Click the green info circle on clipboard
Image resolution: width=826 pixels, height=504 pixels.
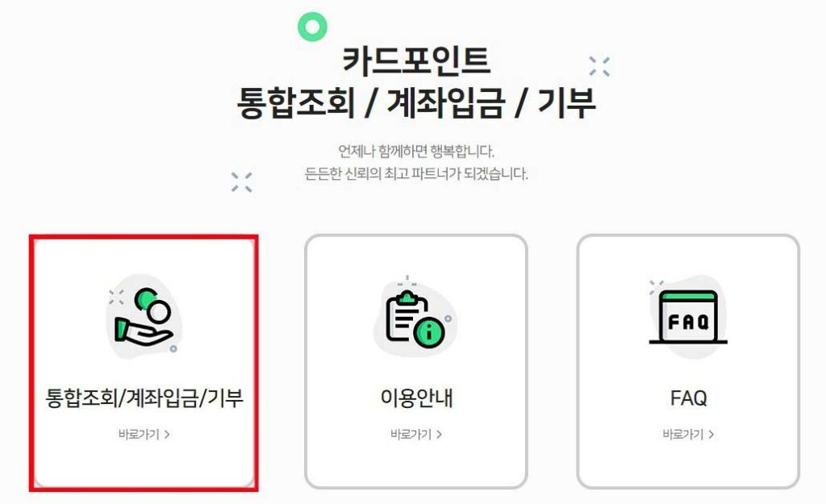429,332
